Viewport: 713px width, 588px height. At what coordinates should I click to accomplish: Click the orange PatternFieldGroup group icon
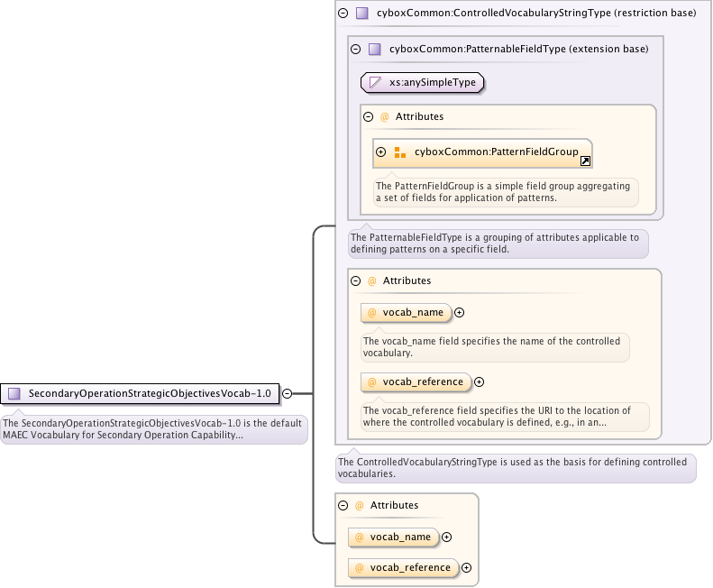399,152
